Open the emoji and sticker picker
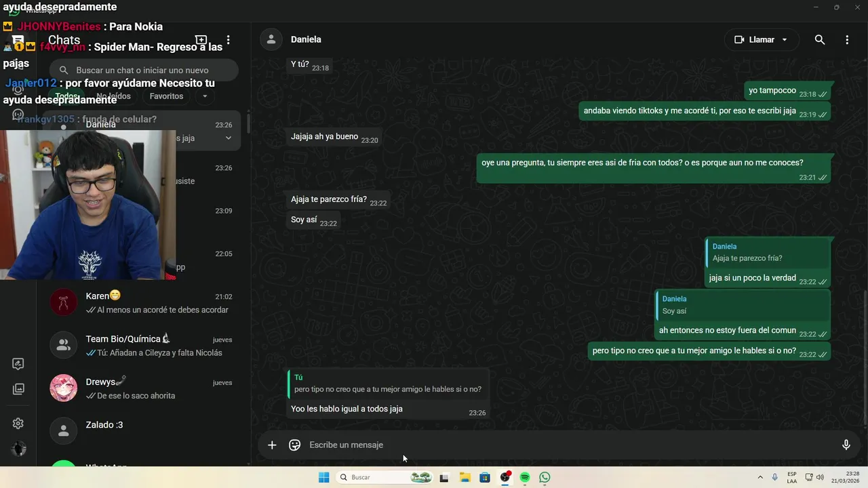 [294, 445]
